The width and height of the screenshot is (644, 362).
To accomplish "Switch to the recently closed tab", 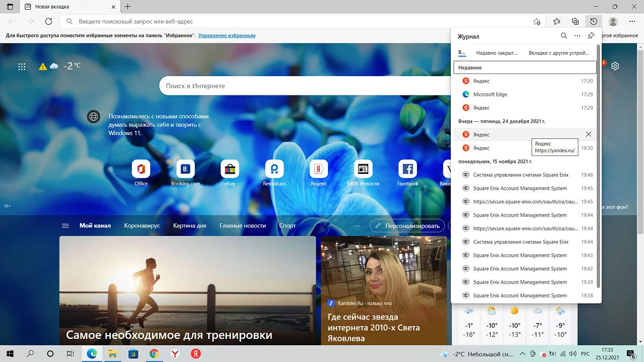I will click(496, 53).
